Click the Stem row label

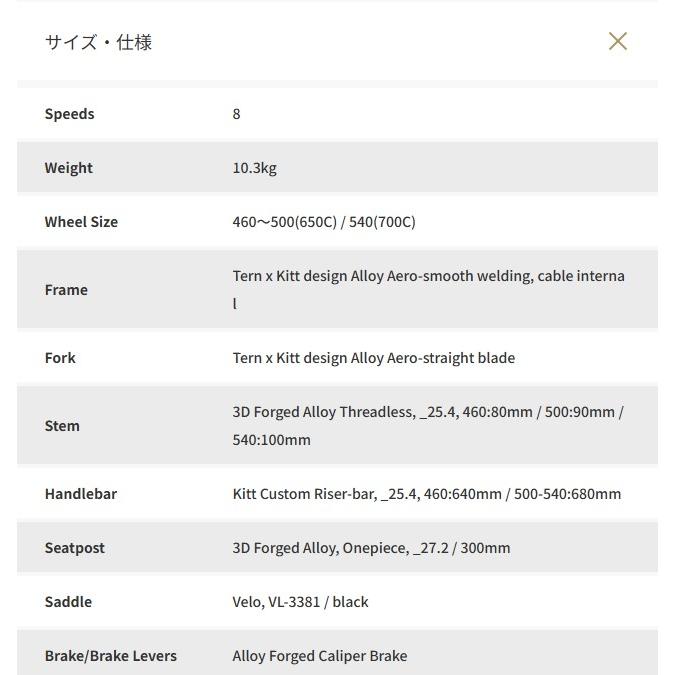[62, 426]
